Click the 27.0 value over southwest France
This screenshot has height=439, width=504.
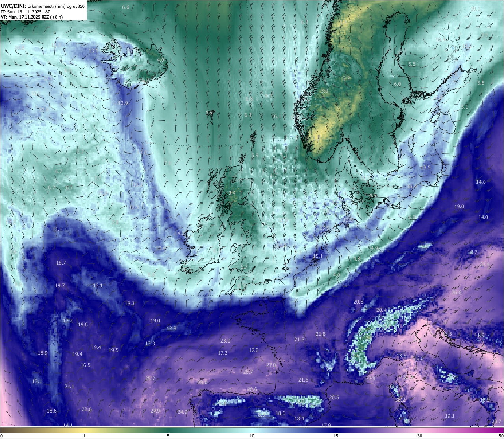pyautogui.click(x=271, y=365)
